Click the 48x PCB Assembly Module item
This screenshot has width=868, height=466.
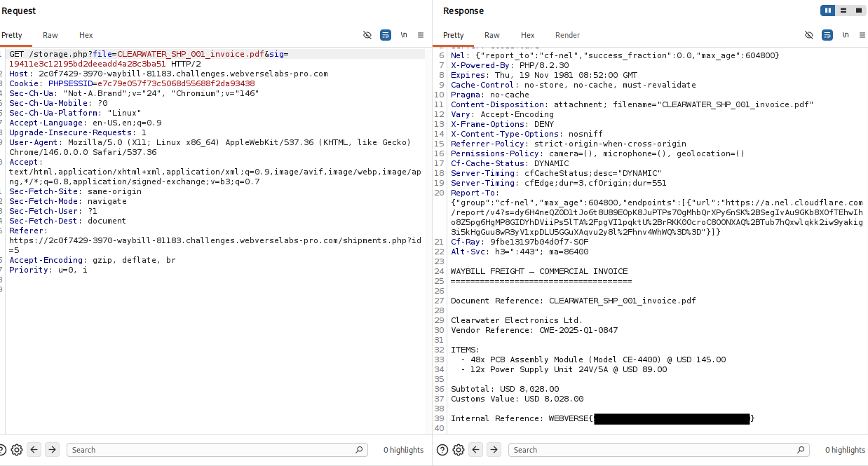[593, 359]
